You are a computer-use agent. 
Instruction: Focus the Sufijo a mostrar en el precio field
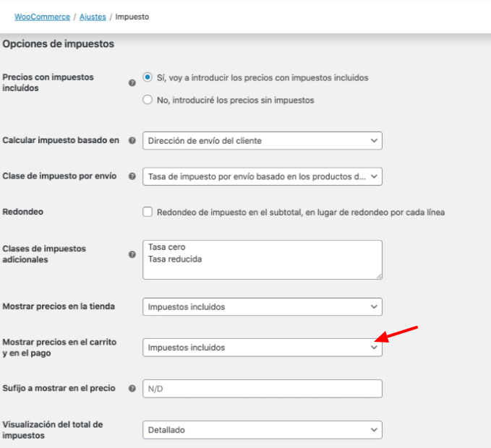click(262, 389)
